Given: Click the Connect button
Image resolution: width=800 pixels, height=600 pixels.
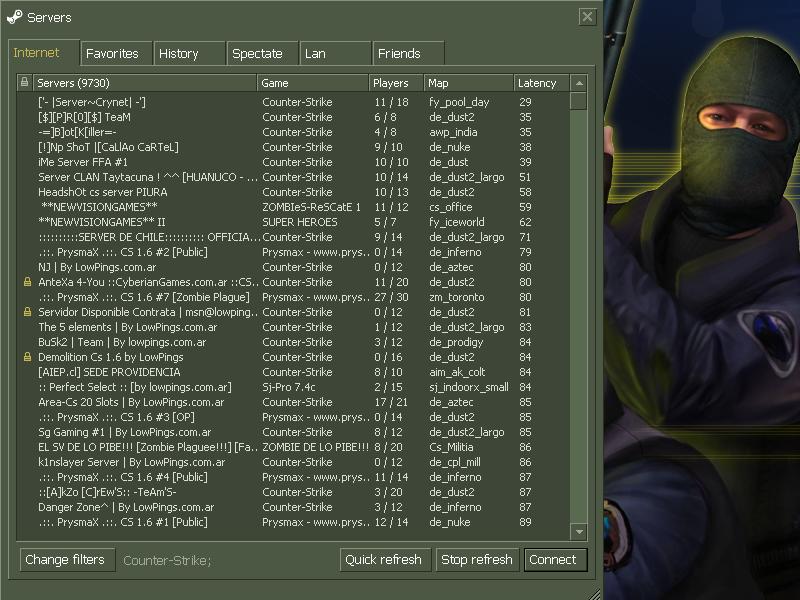Looking at the screenshot, I should 556,560.
